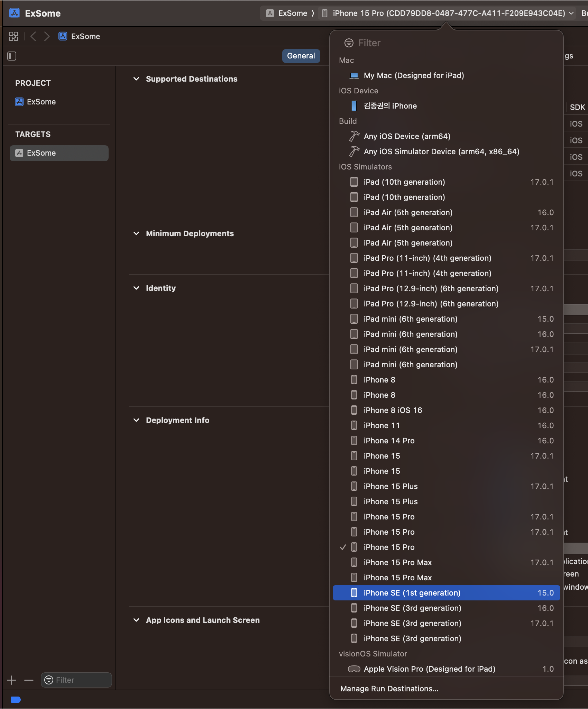Click Vision Pro headset icon
Image resolution: width=588 pixels, height=709 pixels.
[x=354, y=669]
